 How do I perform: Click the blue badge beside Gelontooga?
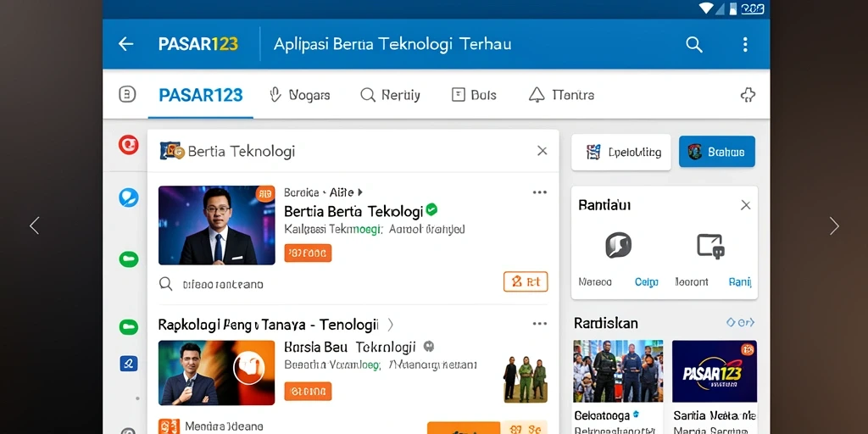pyautogui.click(x=636, y=414)
